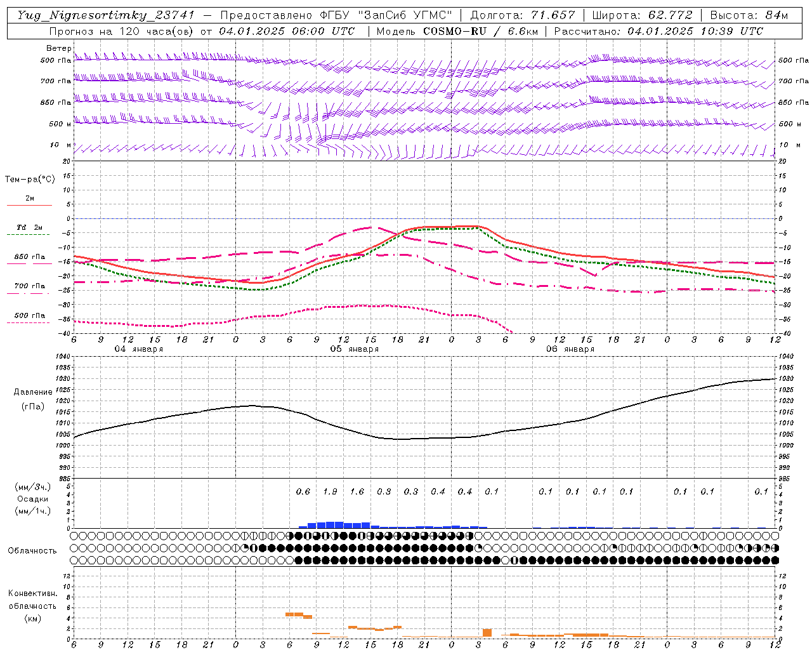Click the elevation label Высота: 84м
Screen dimensions: 812x650
coord(749,15)
